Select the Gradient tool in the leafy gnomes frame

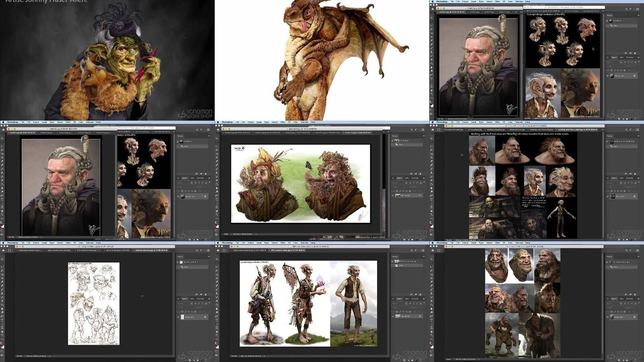[217, 184]
